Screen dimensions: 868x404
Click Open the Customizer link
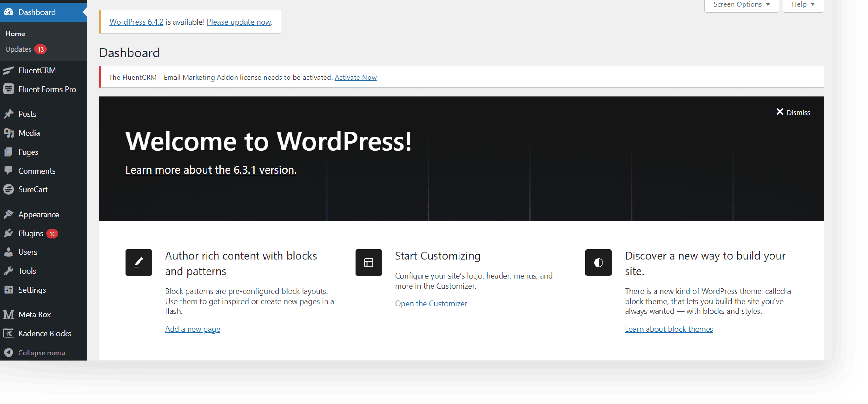coord(431,303)
